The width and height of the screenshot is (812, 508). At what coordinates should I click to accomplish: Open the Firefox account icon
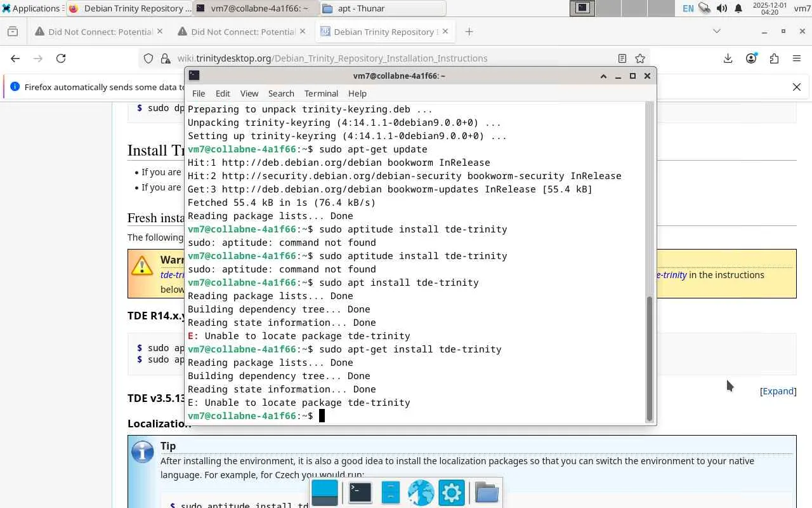751,58
